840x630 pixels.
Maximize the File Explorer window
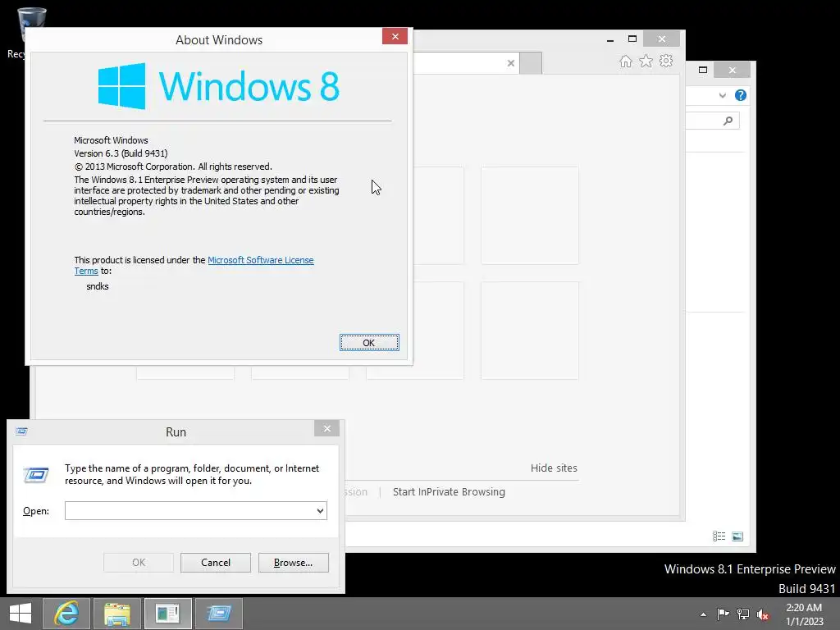703,70
